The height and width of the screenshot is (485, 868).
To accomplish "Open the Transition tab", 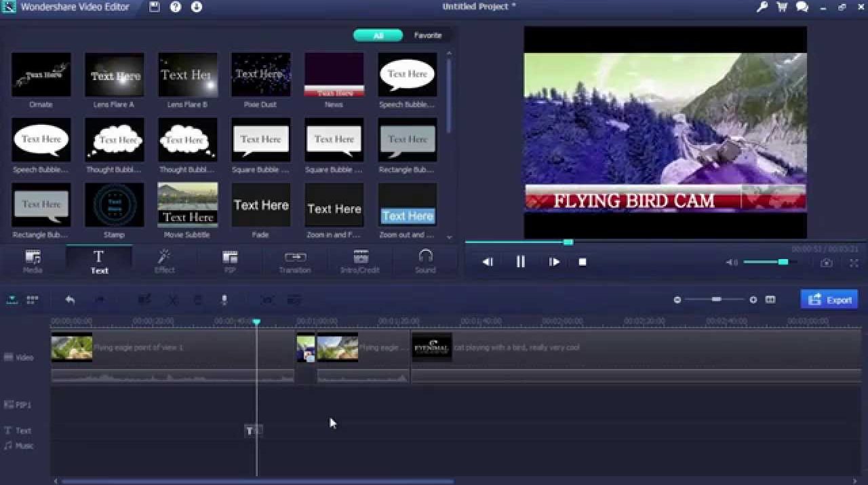I will coord(295,261).
